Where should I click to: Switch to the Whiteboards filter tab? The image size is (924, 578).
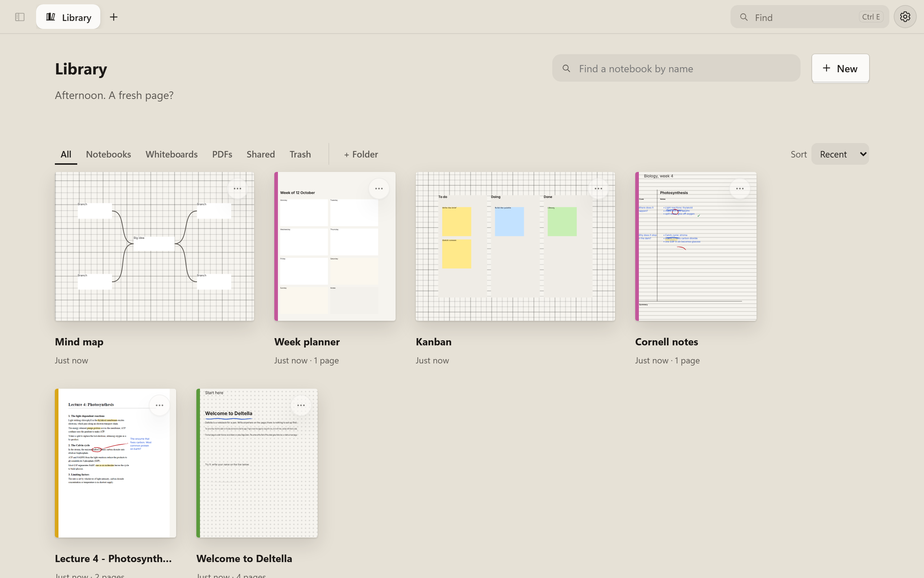[x=171, y=154]
